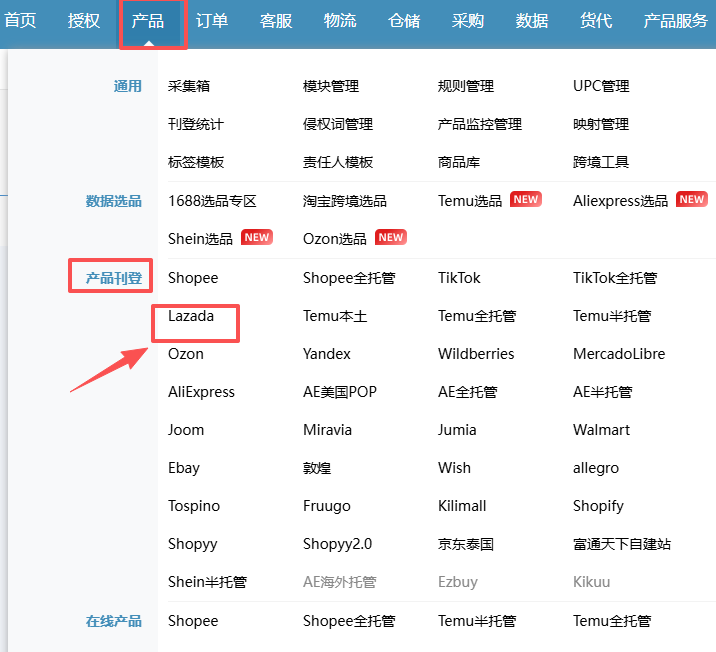Select 富通天下自建站 listing option

tap(622, 545)
